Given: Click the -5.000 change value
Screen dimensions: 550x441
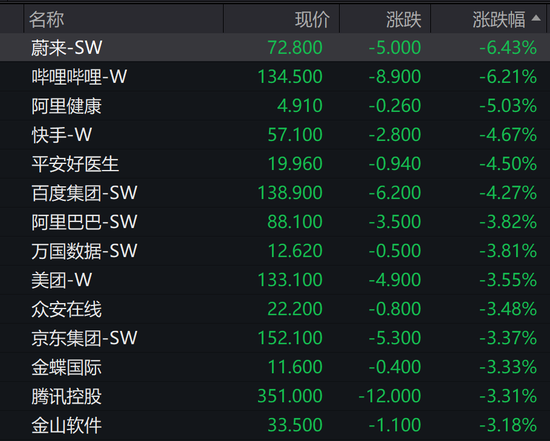Looking at the screenshot, I should (395, 47).
